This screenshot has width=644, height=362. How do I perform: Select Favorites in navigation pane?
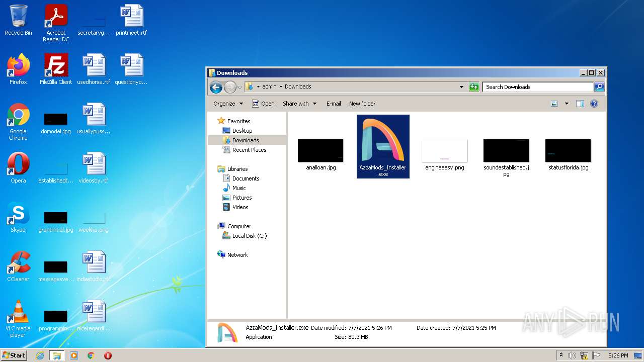[x=234, y=121]
